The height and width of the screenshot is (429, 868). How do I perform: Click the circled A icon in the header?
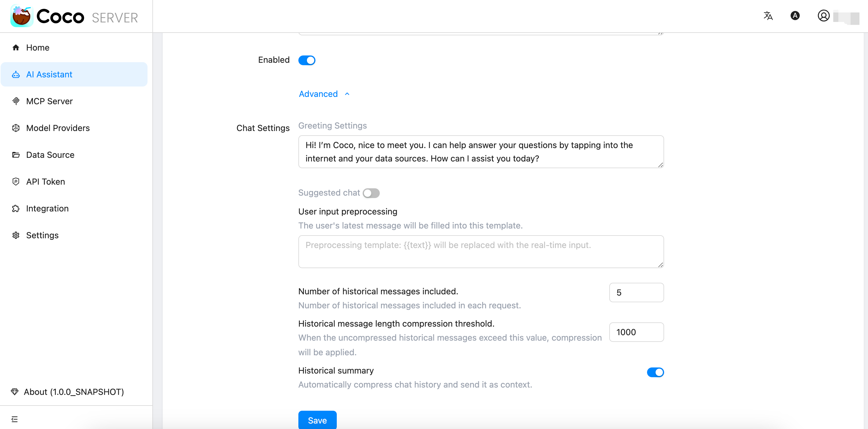[x=795, y=16]
